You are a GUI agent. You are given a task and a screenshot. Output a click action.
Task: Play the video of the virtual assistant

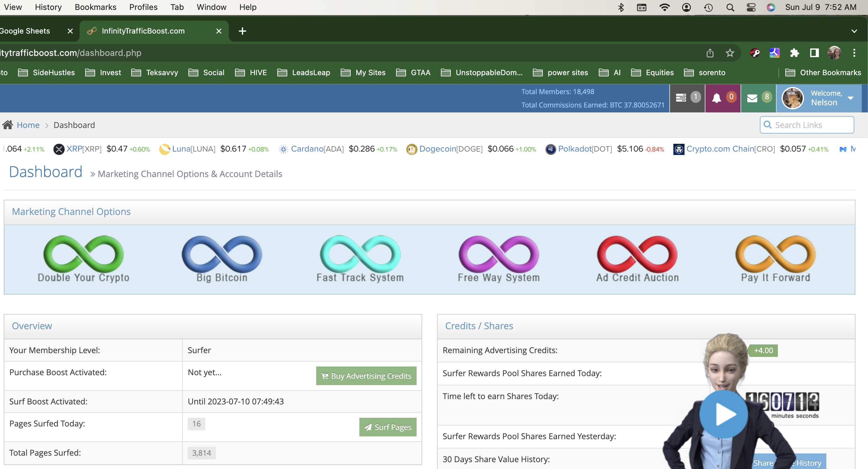(723, 414)
